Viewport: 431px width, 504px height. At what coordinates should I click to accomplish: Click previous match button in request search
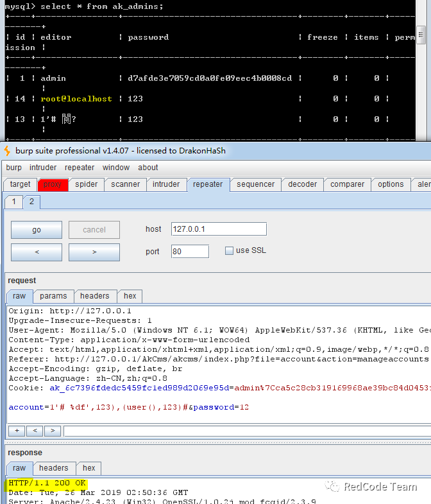point(35,431)
